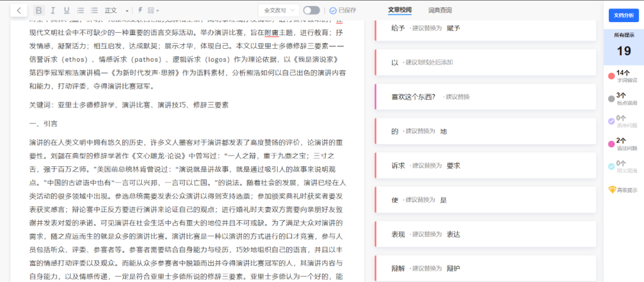Click the 关键词 line in the document
Screen dimensions: 644x282
[129, 105]
